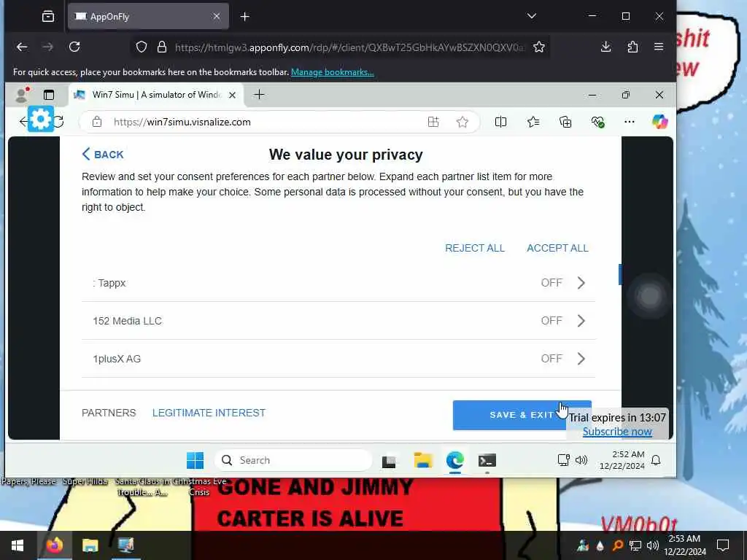Image resolution: width=747 pixels, height=560 pixels.
Task: Open host notification center icon
Action: click(723, 545)
